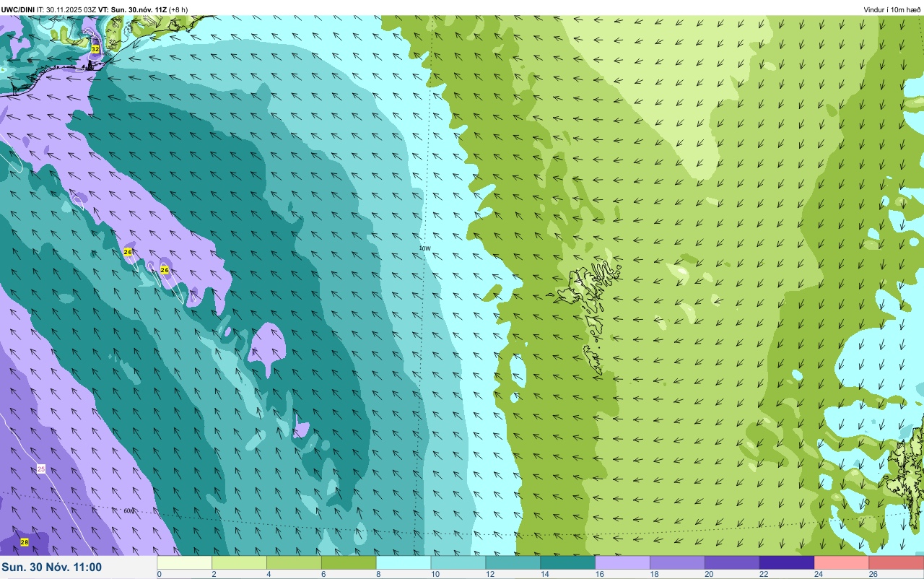Click the legend tick number "8"
The width and height of the screenshot is (924, 579).
[x=378, y=575]
